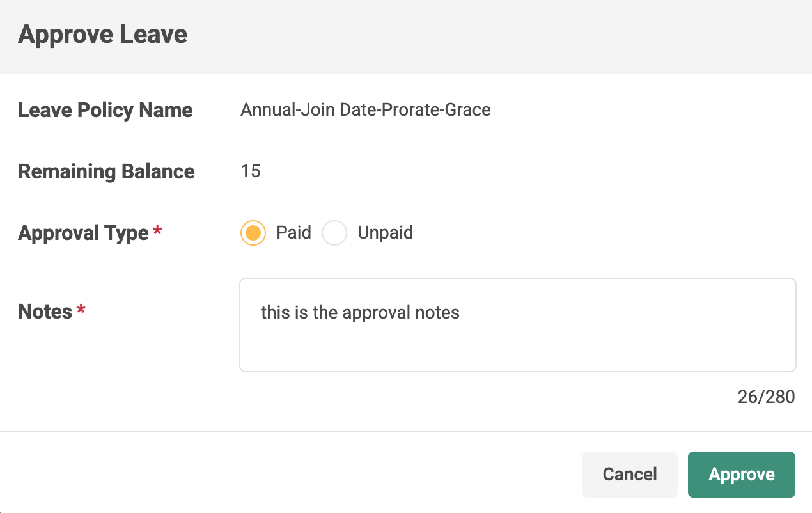Image resolution: width=812 pixels, height=513 pixels.
Task: Select the Annual-Join Date-Prorate-Grace policy value
Action: (x=366, y=110)
